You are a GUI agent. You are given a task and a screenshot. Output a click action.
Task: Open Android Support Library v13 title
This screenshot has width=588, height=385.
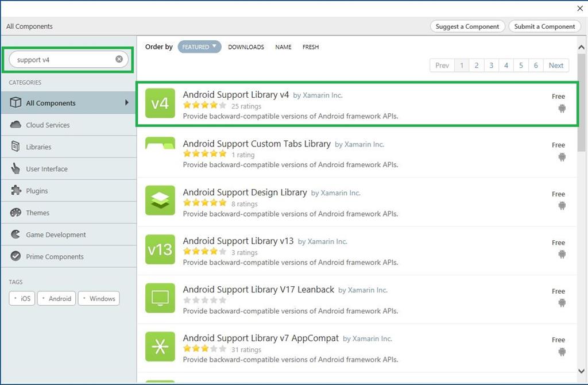[238, 241]
